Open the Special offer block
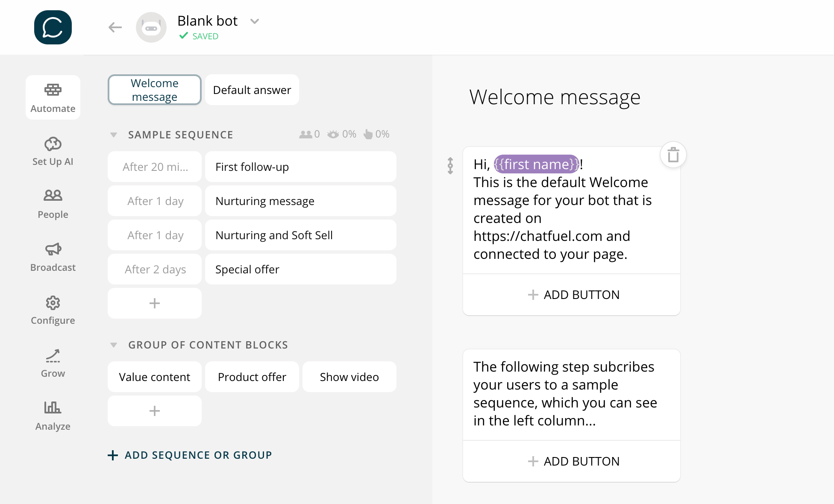 tap(301, 269)
